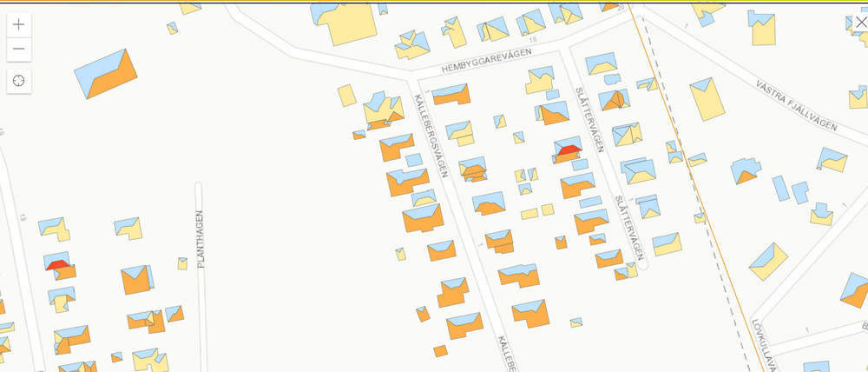Screen dimensions: 868x372
Task: Close the map with the X
Action: point(860,23)
